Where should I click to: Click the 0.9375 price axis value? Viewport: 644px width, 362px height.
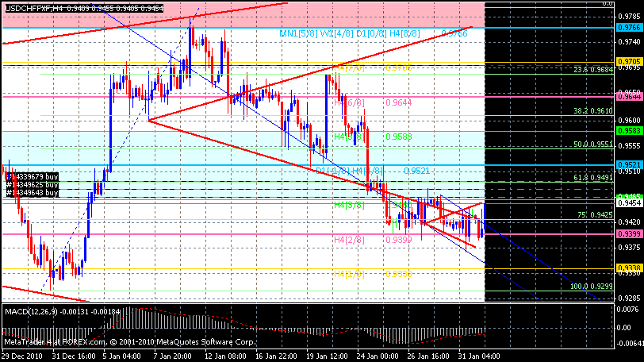point(629,248)
